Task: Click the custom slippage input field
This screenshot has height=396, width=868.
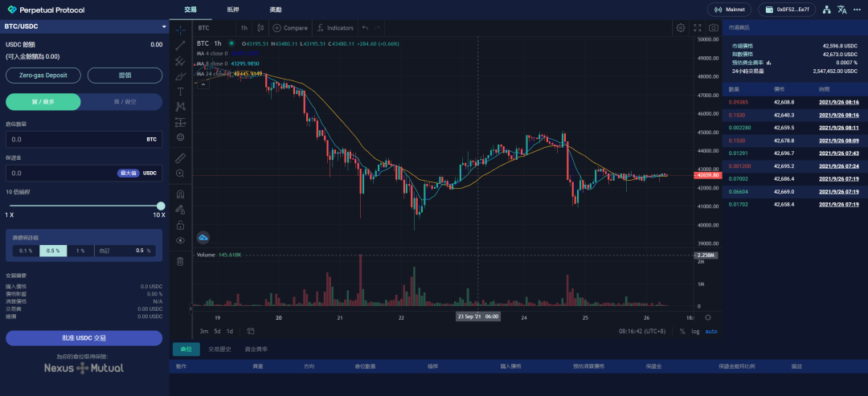Action: coord(125,251)
